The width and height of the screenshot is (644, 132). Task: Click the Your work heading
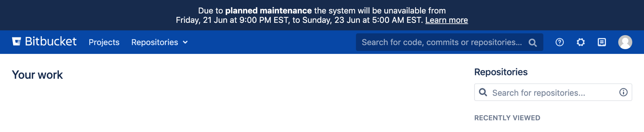pyautogui.click(x=37, y=75)
